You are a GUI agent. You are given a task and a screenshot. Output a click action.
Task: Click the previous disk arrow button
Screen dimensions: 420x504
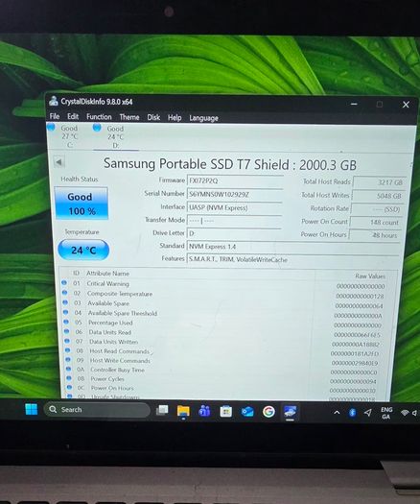[x=59, y=162]
